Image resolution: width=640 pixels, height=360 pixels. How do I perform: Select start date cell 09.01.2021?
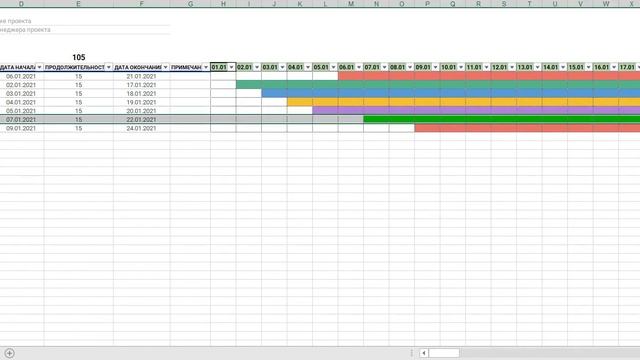pyautogui.click(x=22, y=128)
